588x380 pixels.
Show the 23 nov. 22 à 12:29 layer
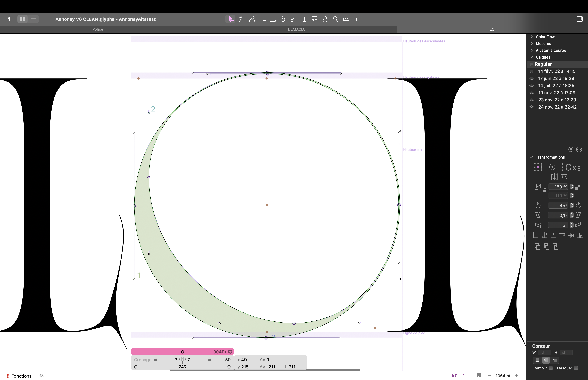(532, 100)
